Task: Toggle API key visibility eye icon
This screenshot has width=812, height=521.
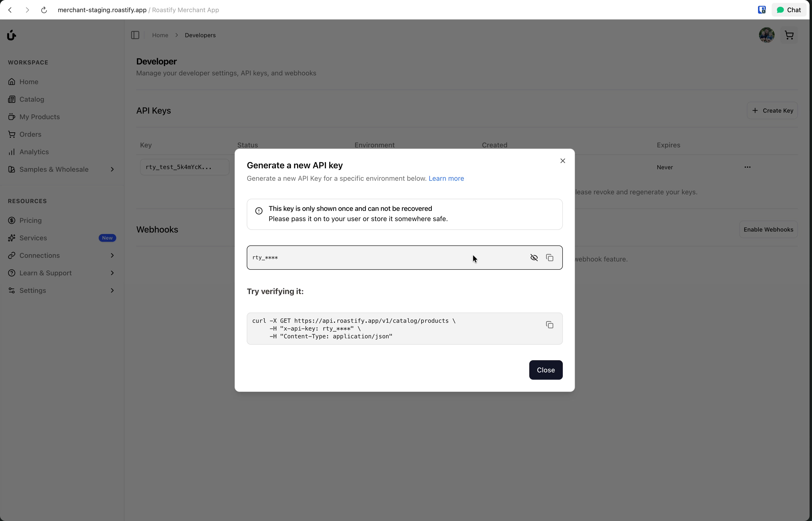Action: (534, 258)
